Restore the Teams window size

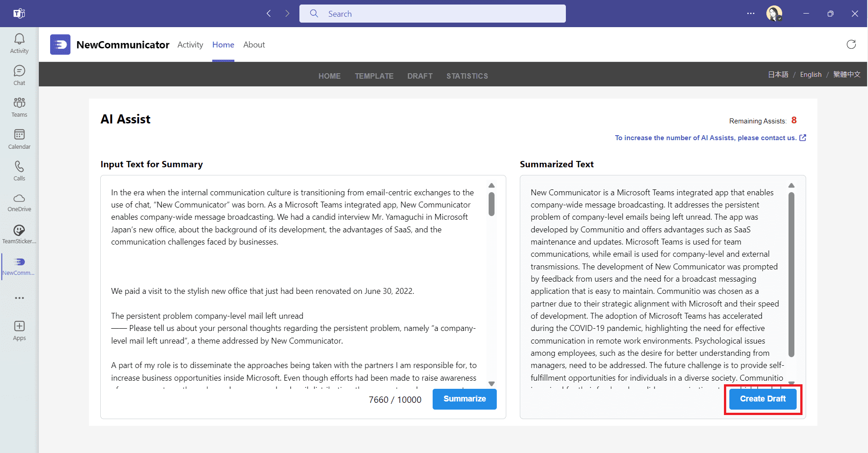click(830, 14)
